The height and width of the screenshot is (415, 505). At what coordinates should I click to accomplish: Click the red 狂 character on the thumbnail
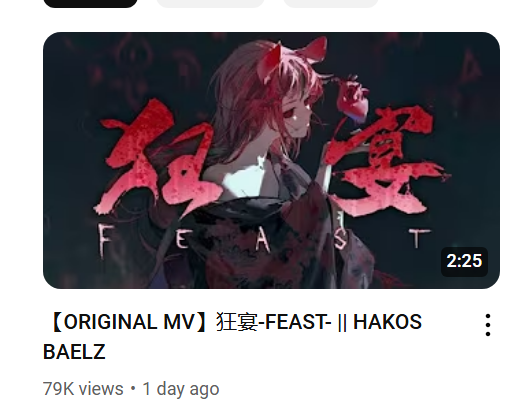[157, 157]
